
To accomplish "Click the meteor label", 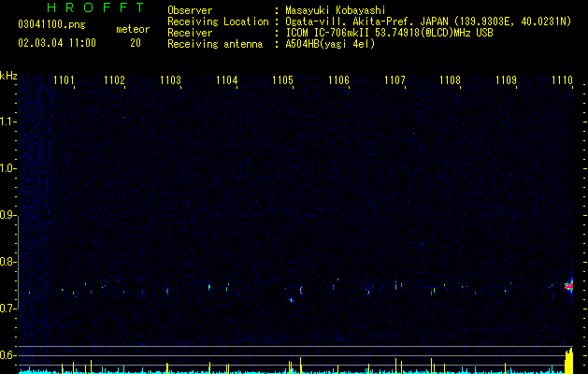I will [x=133, y=29].
